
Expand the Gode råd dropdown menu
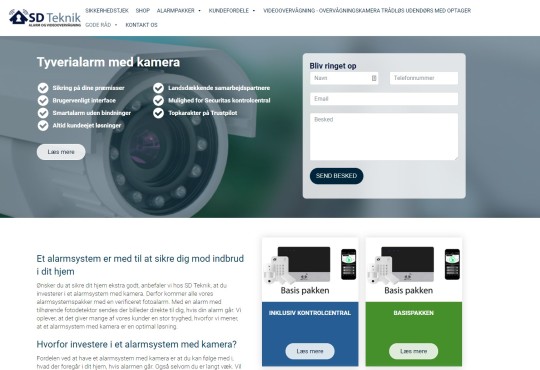(101, 25)
